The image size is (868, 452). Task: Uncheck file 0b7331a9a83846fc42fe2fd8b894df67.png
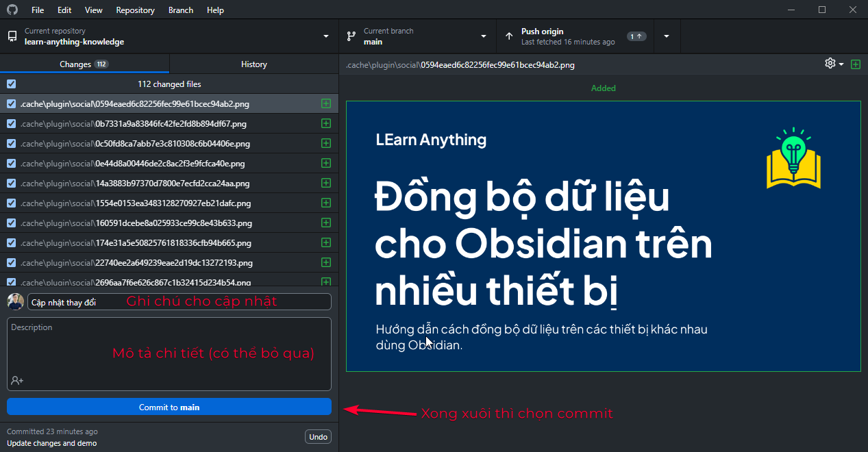11,123
